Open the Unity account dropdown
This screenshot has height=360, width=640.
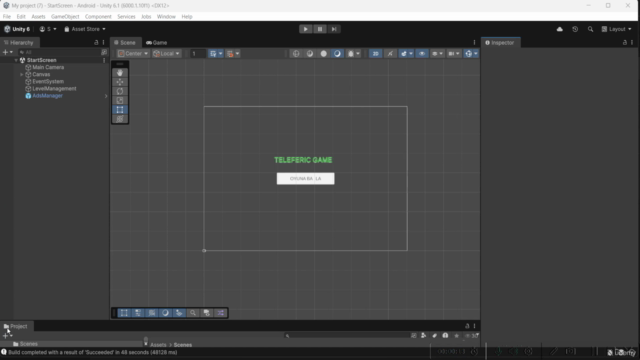[48, 29]
